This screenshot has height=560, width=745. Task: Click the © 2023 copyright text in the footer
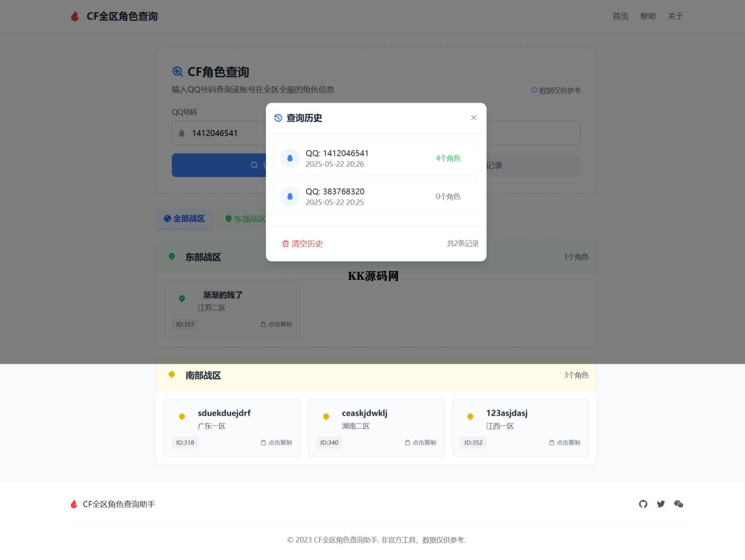click(376, 540)
